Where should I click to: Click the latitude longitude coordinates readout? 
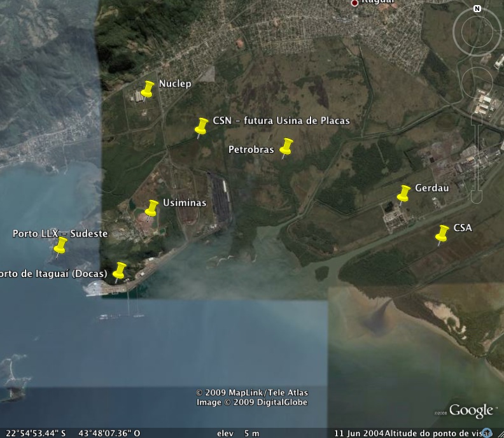(70, 433)
